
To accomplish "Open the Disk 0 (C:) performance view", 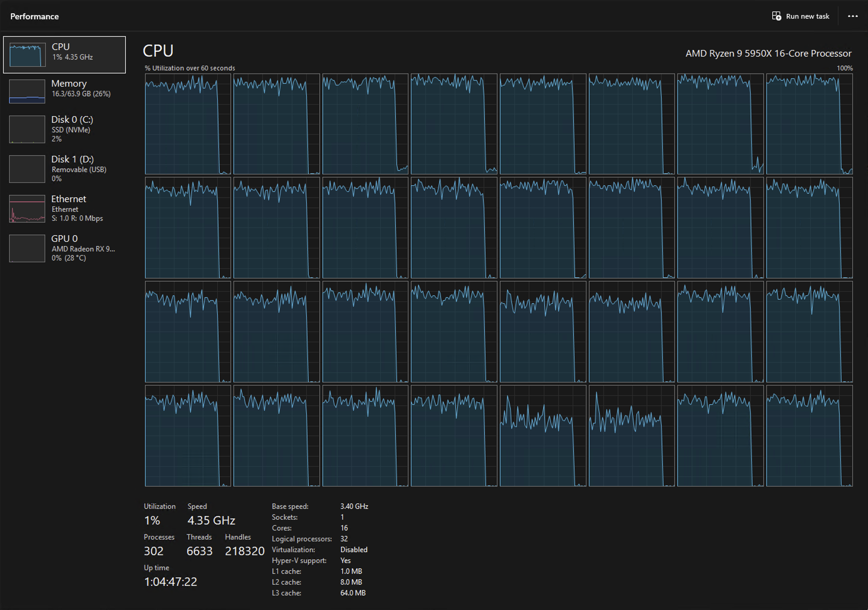I will point(64,128).
